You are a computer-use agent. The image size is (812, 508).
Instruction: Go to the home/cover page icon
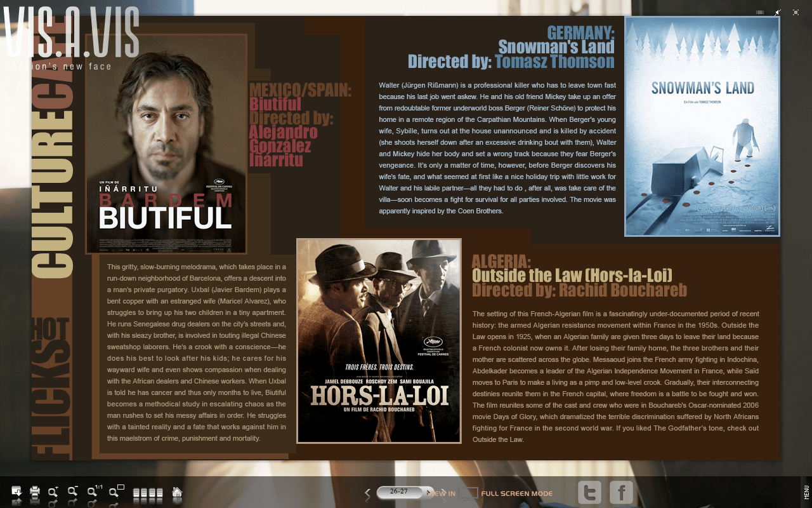pos(178,492)
